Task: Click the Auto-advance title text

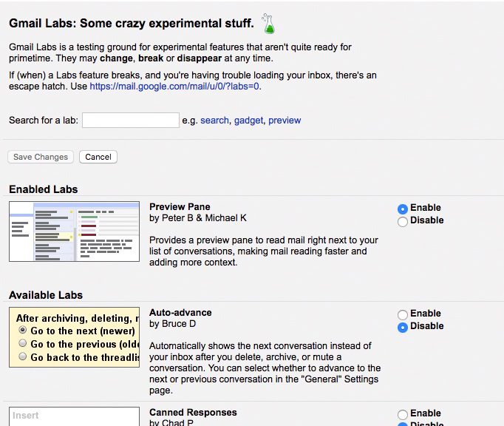Action: [180, 313]
